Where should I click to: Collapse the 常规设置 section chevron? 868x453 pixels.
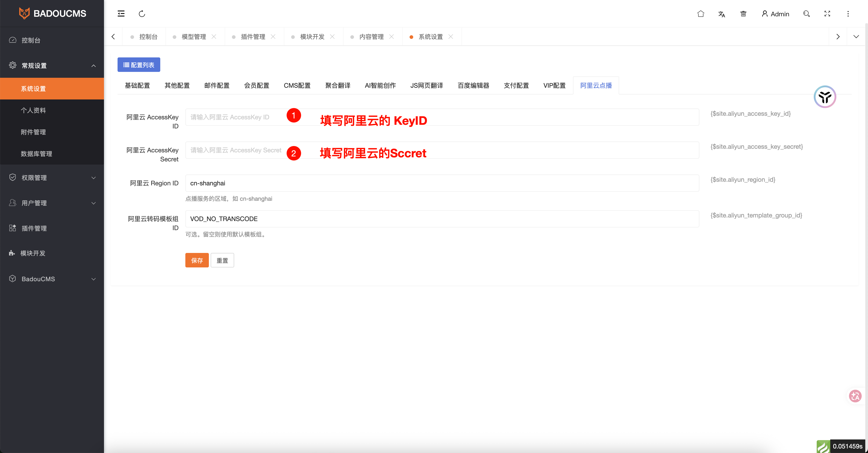point(94,66)
